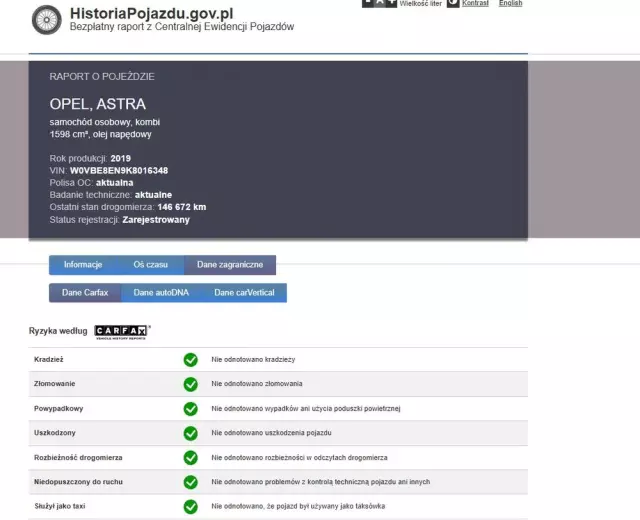Select the Dane Carfax sub-tab
This screenshot has height=520, width=640.
85,293
